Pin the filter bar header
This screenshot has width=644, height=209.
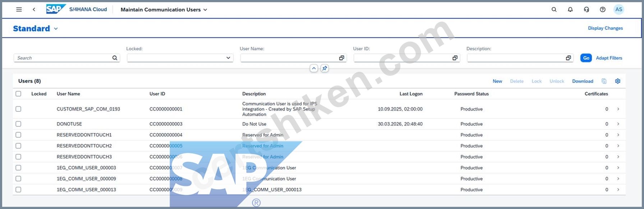click(325, 68)
